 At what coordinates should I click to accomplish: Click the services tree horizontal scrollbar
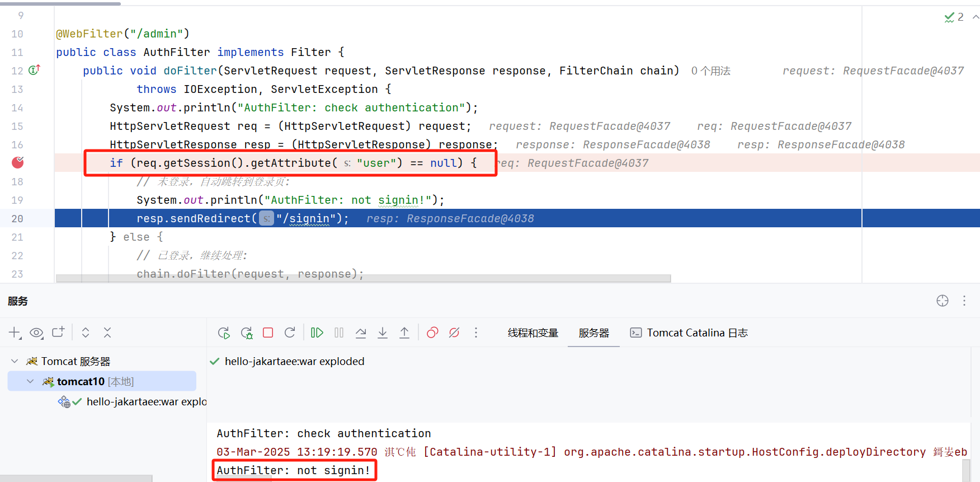click(x=76, y=479)
